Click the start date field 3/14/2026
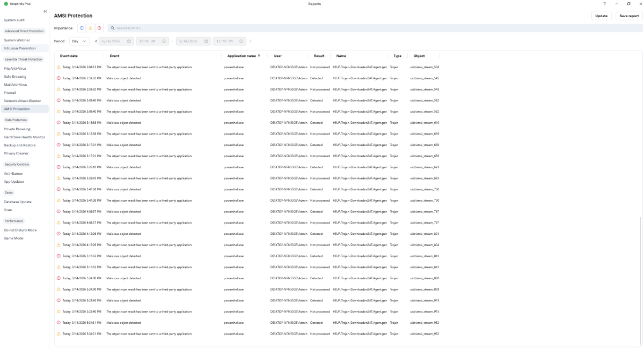The width and height of the screenshot is (644, 349). coord(116,41)
